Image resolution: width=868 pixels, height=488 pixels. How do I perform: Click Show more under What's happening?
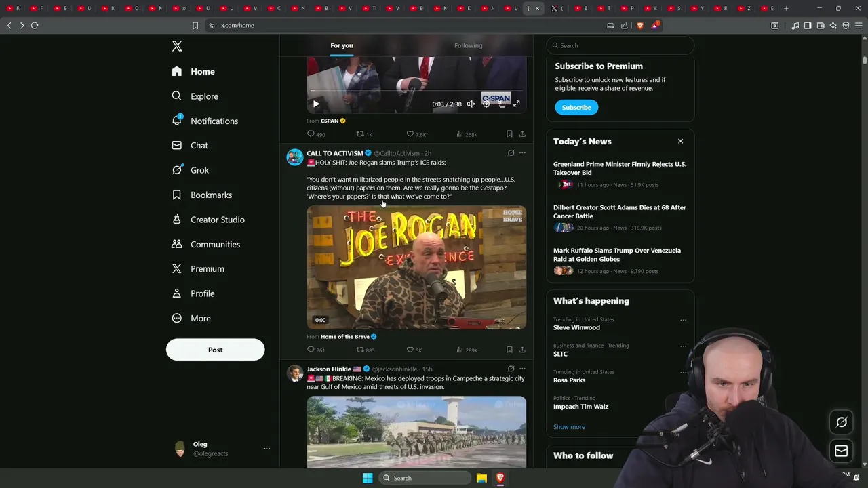(x=569, y=427)
